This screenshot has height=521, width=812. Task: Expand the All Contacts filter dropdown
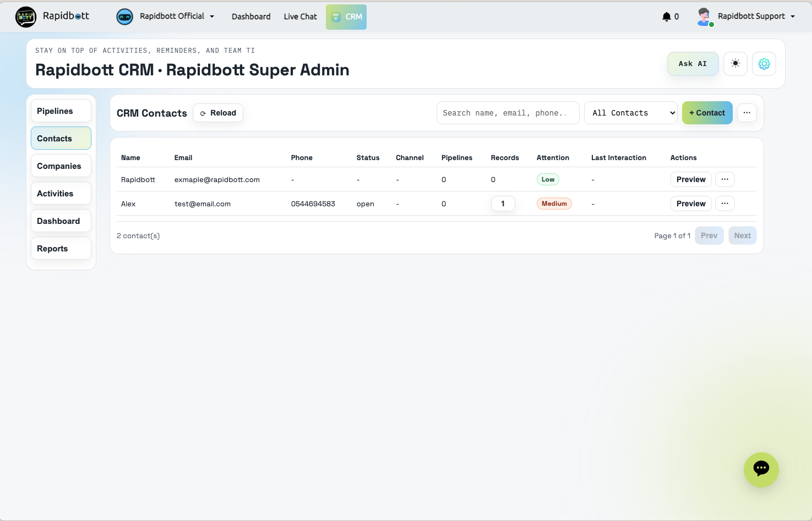(x=630, y=113)
